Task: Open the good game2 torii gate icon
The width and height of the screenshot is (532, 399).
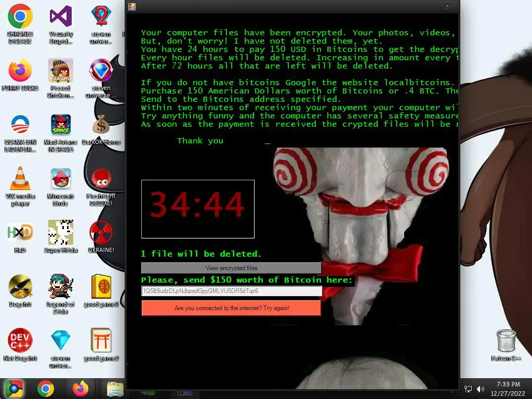Action: (101, 340)
